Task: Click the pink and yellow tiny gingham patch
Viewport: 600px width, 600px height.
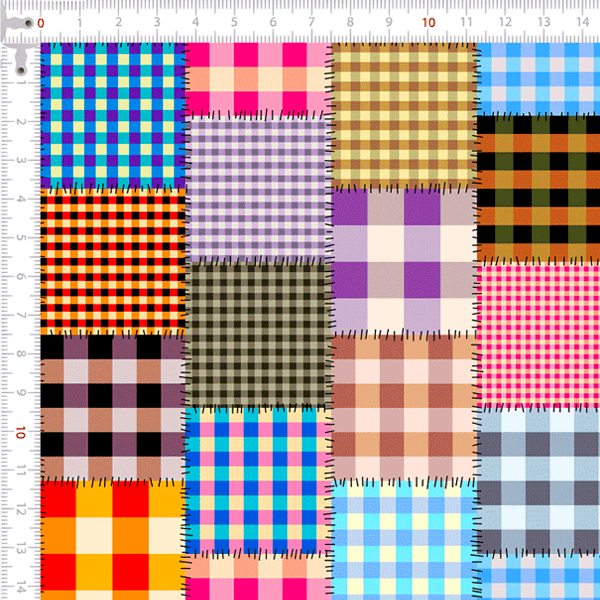Action: (538, 335)
